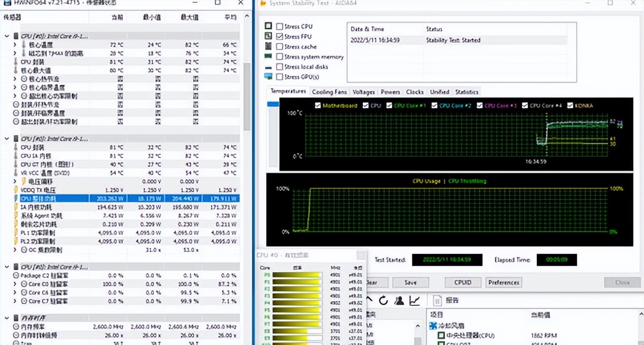Click the lightning icon of IA 内核功耗 row
The width and height of the screenshot is (644, 345).
click(x=16, y=207)
